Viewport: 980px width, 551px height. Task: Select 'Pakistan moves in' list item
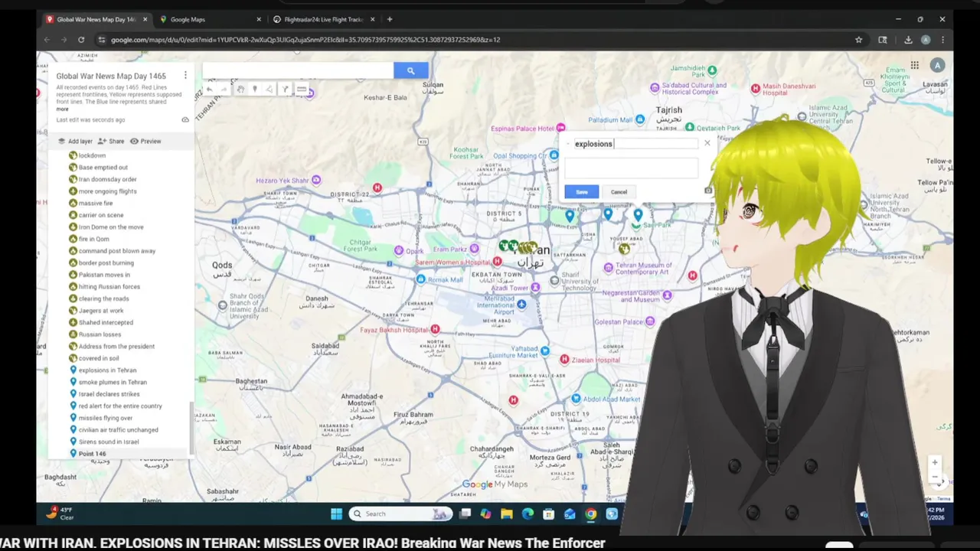click(104, 275)
